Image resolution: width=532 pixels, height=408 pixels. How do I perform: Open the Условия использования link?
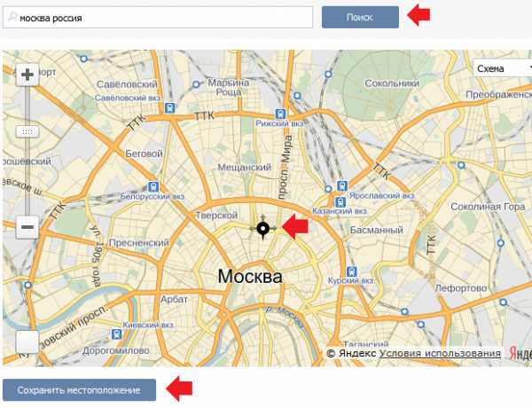[x=440, y=353]
